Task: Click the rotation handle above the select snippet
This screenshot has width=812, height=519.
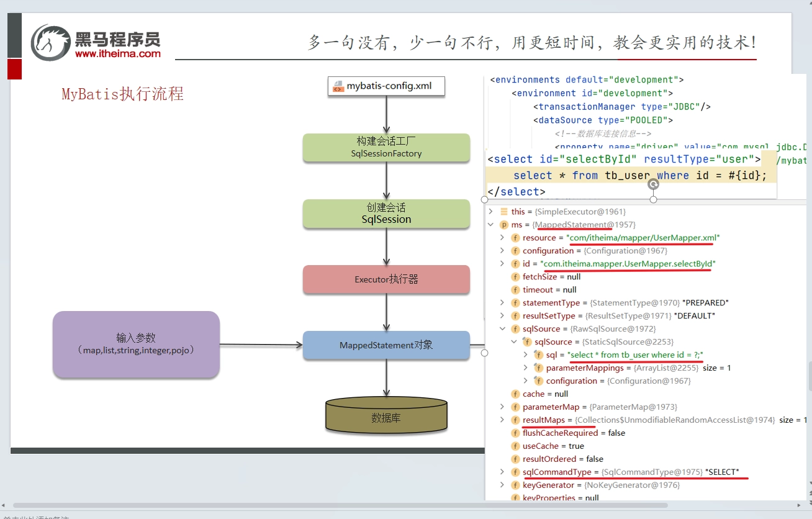Action: 653,184
